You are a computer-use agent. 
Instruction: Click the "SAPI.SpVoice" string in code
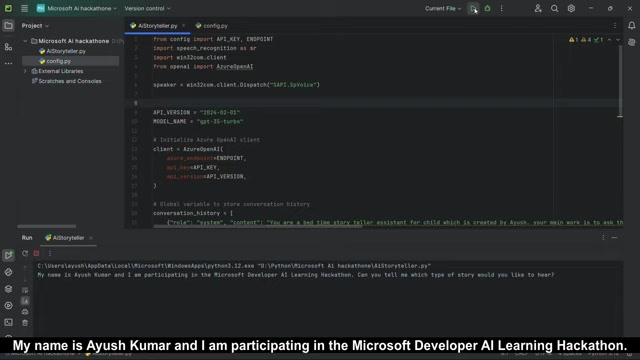pos(293,85)
